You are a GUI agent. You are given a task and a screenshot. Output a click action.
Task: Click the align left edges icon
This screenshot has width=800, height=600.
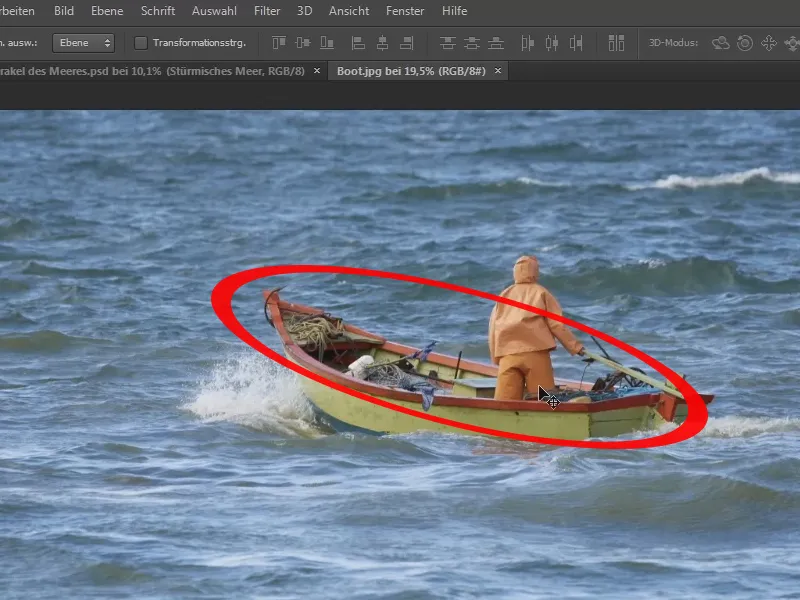[x=358, y=43]
